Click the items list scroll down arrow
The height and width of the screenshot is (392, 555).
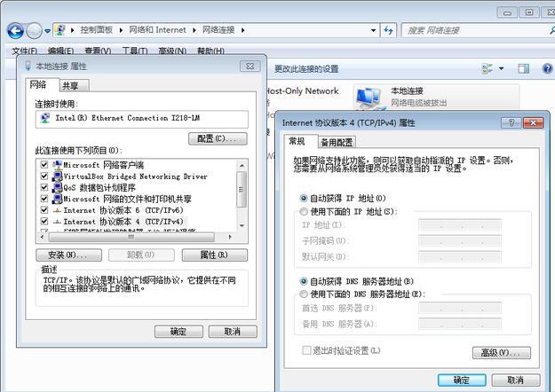click(242, 225)
